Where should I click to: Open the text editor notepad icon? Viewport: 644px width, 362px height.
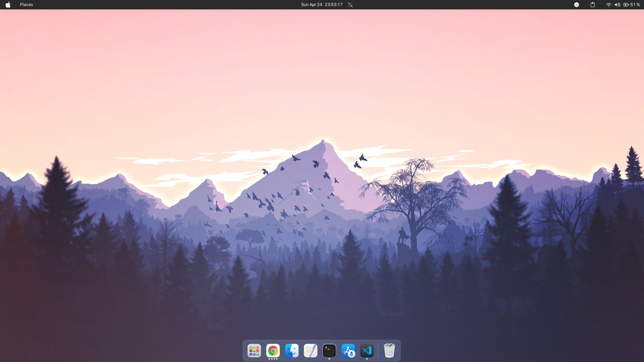point(311,351)
